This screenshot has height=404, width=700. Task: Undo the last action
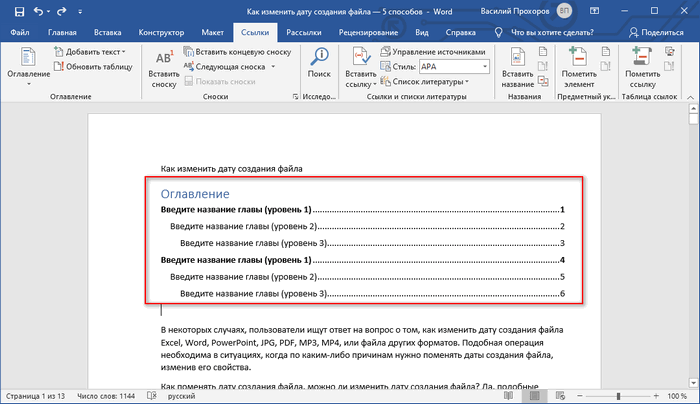click(38, 12)
